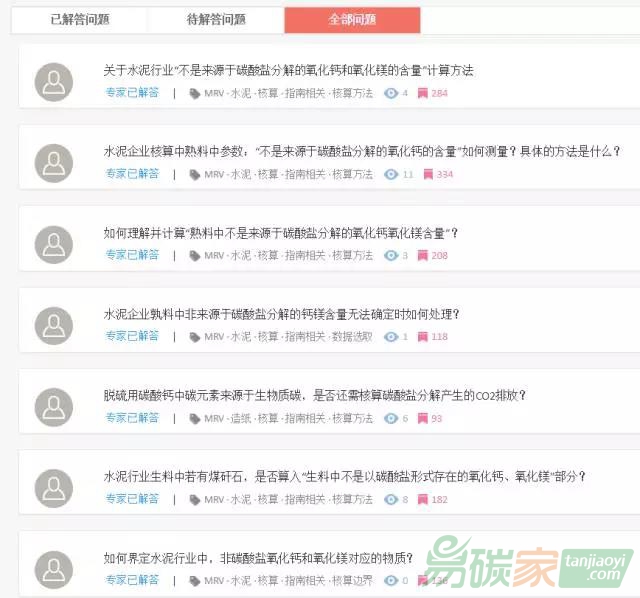
Task: Click tag icon in the 计算方法 question row
Action: click(x=195, y=94)
